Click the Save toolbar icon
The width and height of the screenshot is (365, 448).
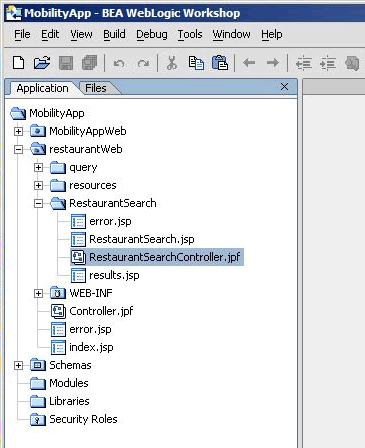[66, 63]
